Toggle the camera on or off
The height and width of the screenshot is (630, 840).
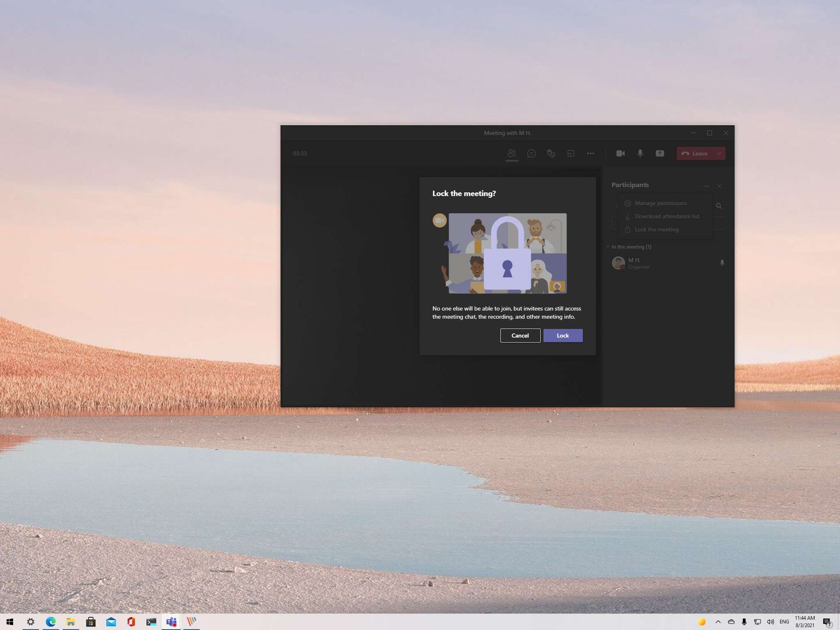pyautogui.click(x=620, y=154)
